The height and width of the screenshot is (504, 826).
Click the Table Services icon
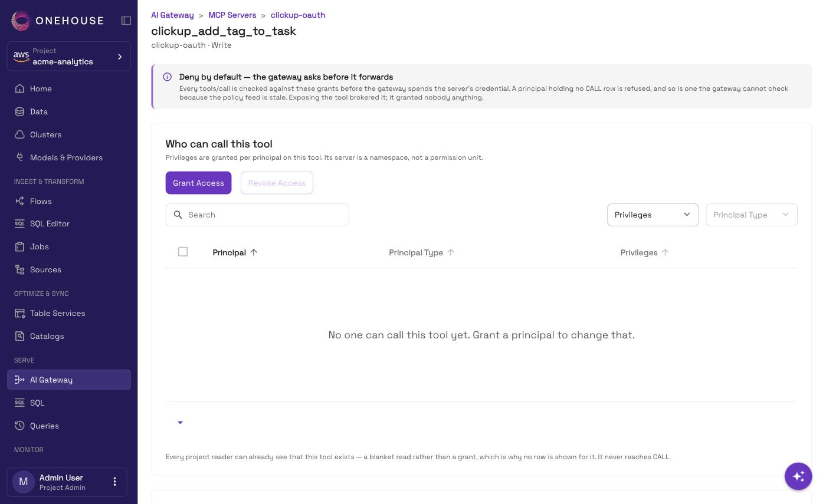[x=19, y=313]
